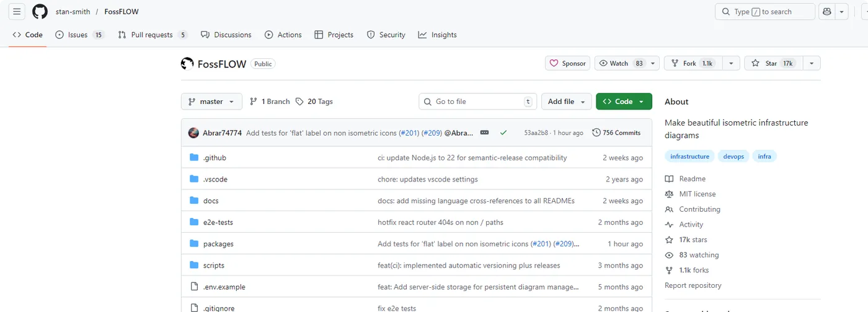868x312 pixels.
Task: Switch to the Pull requests tab
Action: (x=153, y=35)
